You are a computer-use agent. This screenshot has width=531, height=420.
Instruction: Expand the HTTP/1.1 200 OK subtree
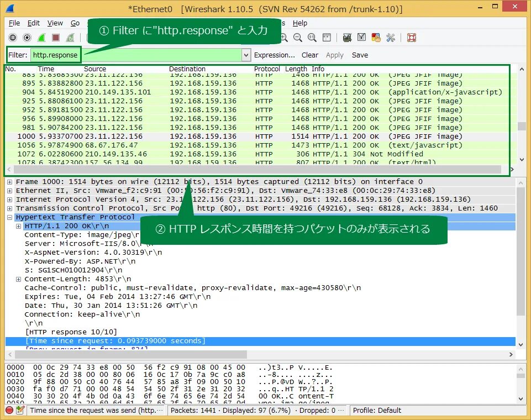point(19,226)
